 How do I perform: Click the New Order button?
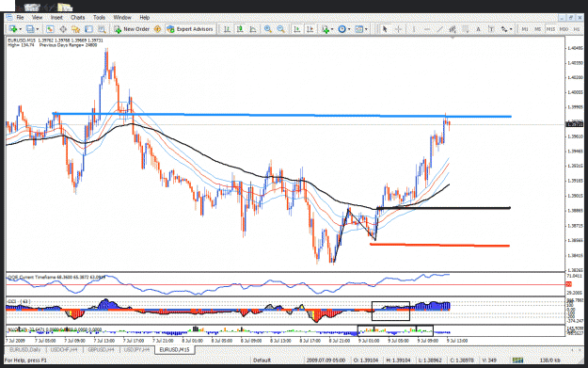tap(132, 29)
